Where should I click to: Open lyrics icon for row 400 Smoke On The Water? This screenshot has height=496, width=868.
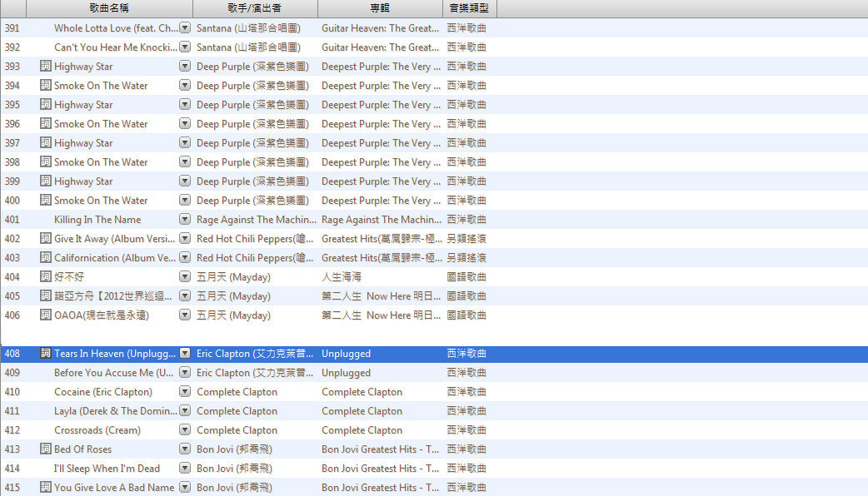[45, 201]
